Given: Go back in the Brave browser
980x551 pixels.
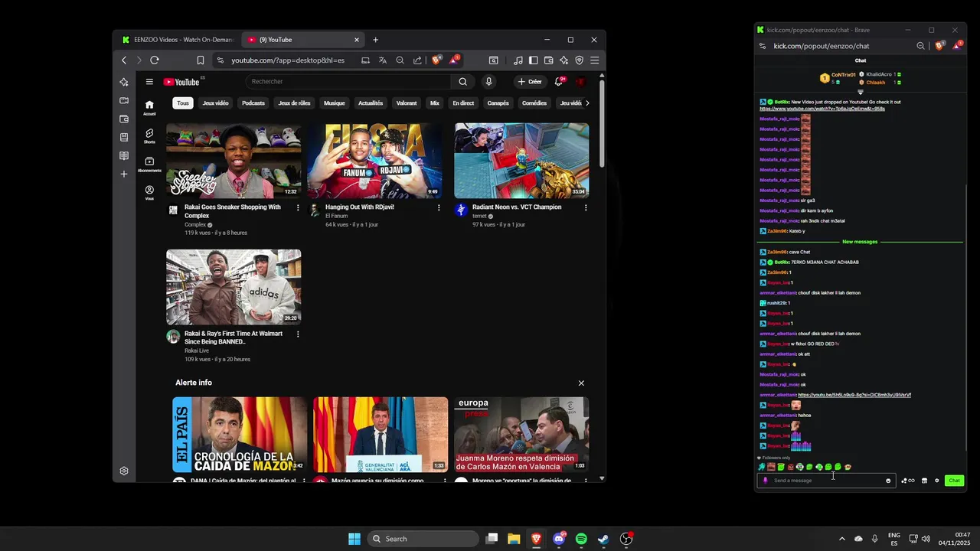Looking at the screenshot, I should click(124, 60).
